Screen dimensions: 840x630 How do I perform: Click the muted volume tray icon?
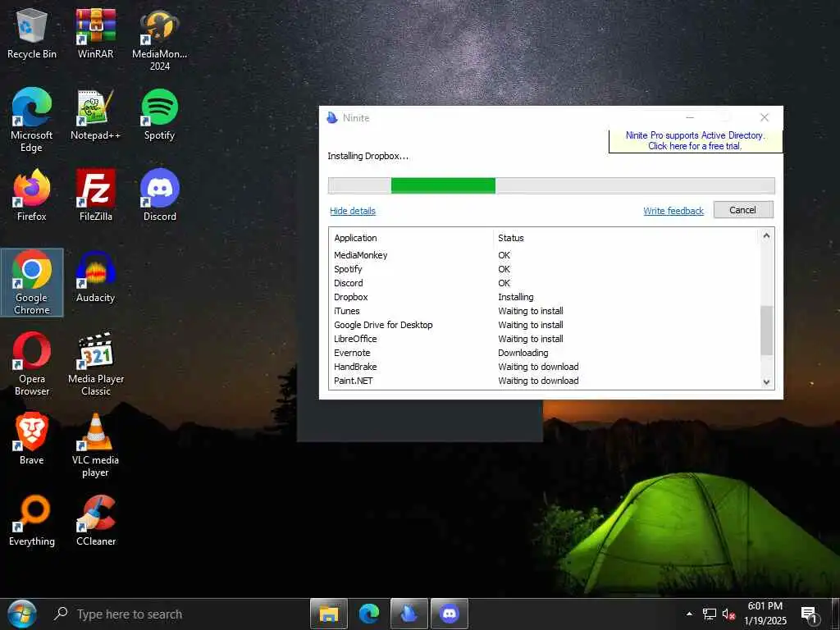coord(728,614)
